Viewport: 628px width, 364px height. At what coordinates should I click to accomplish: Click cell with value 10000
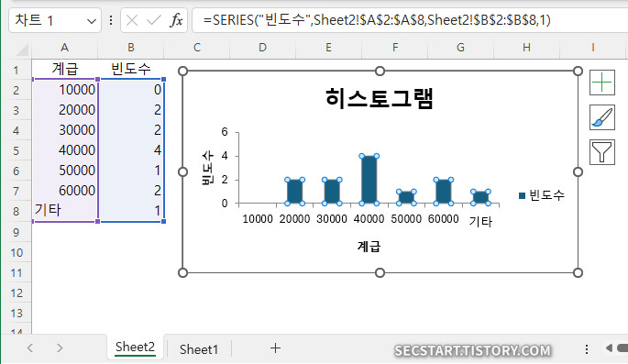(64, 90)
